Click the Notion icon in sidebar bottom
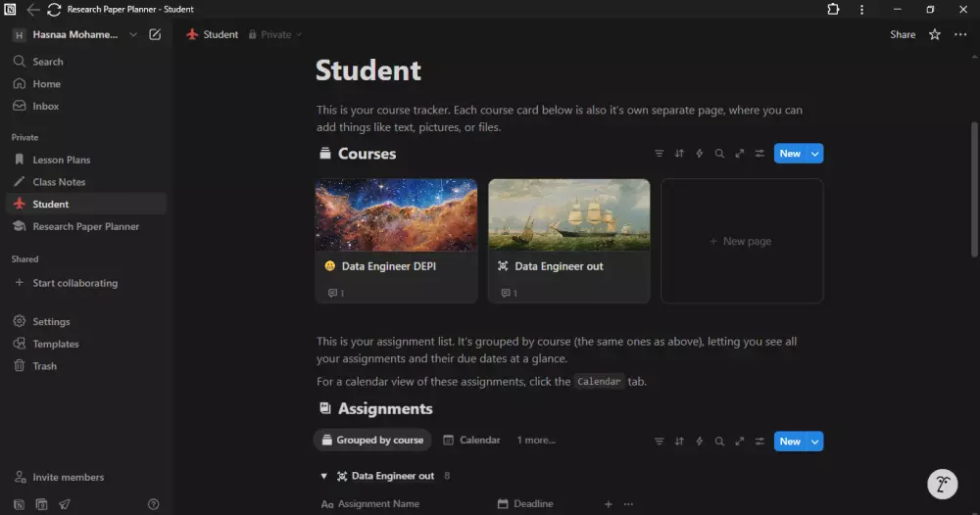Screen dimensions: 980x515 19,504
